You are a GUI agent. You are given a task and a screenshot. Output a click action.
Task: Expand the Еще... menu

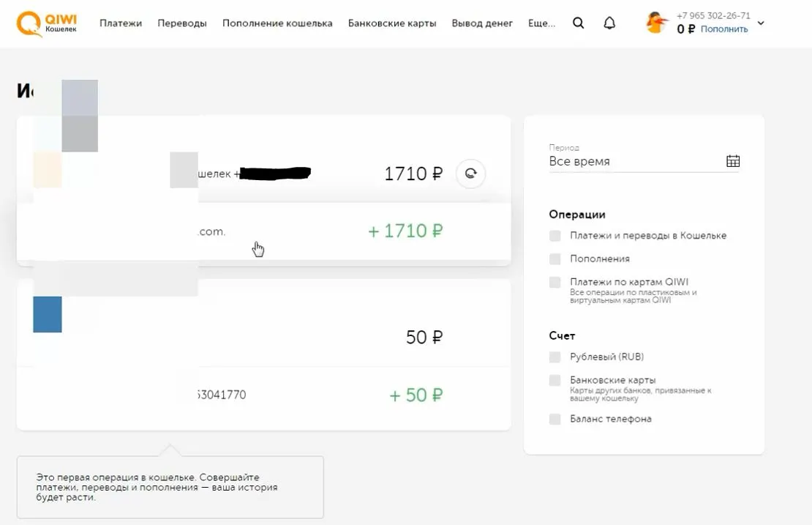pos(541,23)
